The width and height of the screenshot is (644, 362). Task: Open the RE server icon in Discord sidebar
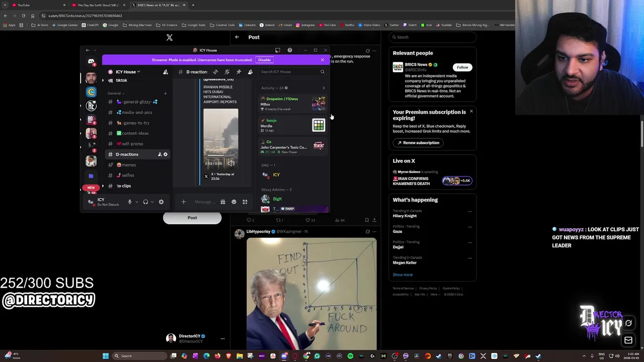pyautogui.click(x=91, y=106)
